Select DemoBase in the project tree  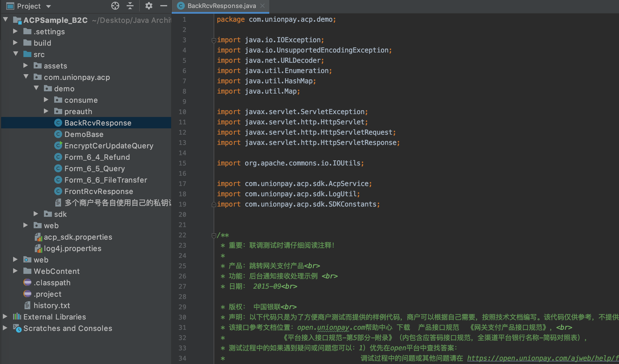tap(84, 134)
